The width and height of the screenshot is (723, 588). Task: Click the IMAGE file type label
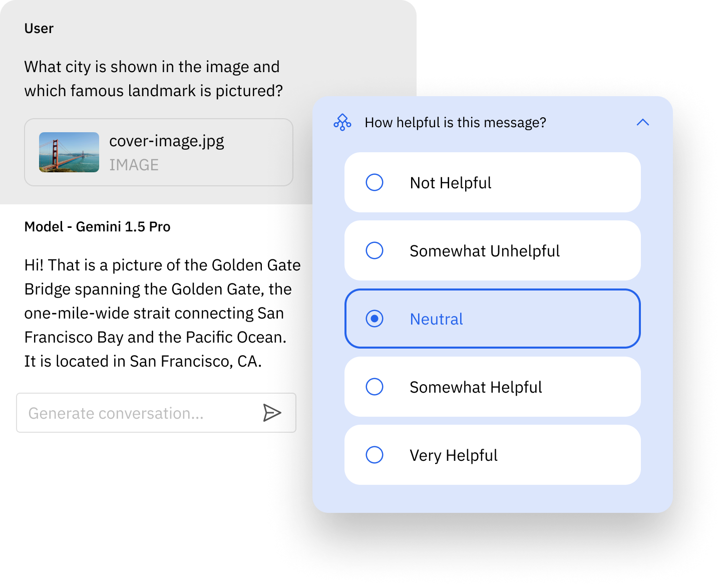point(134,165)
